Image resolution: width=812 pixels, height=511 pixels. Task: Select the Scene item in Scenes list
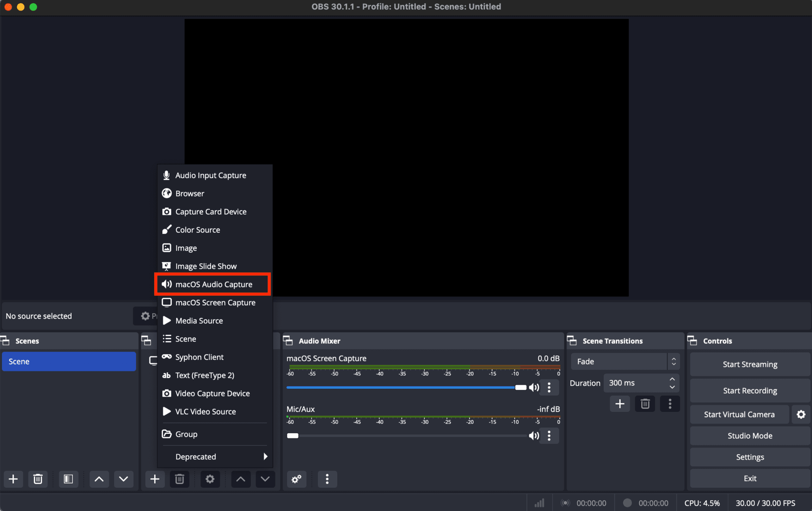(69, 361)
